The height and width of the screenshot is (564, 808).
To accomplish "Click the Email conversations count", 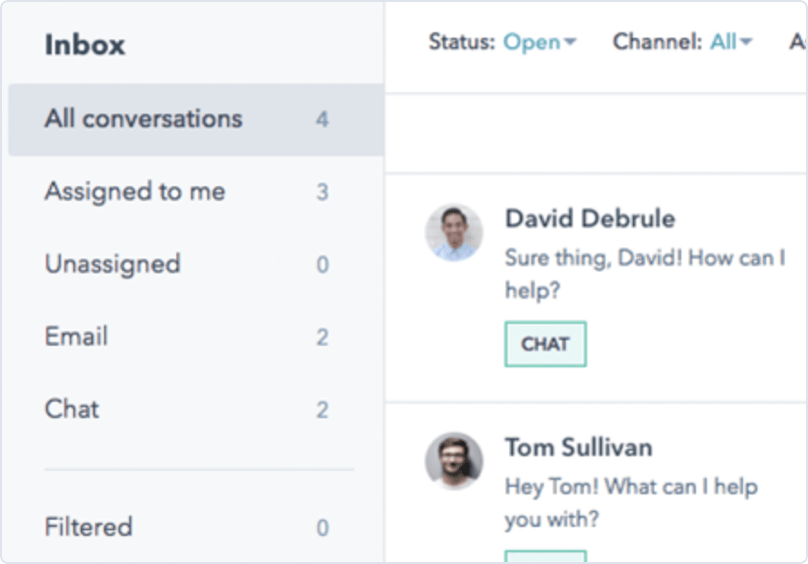I will click(x=322, y=338).
